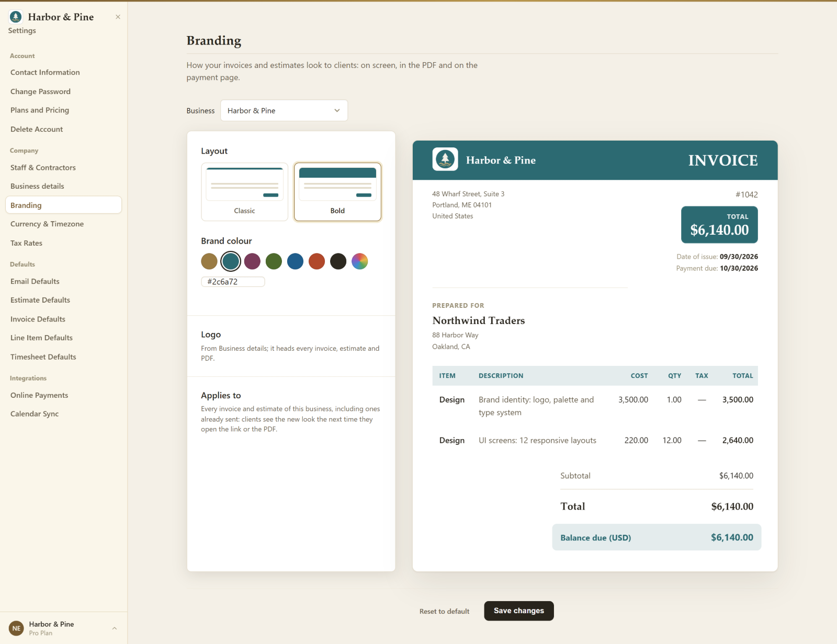The image size is (837, 644).
Task: Select the Bold layout option
Action: [x=337, y=192]
